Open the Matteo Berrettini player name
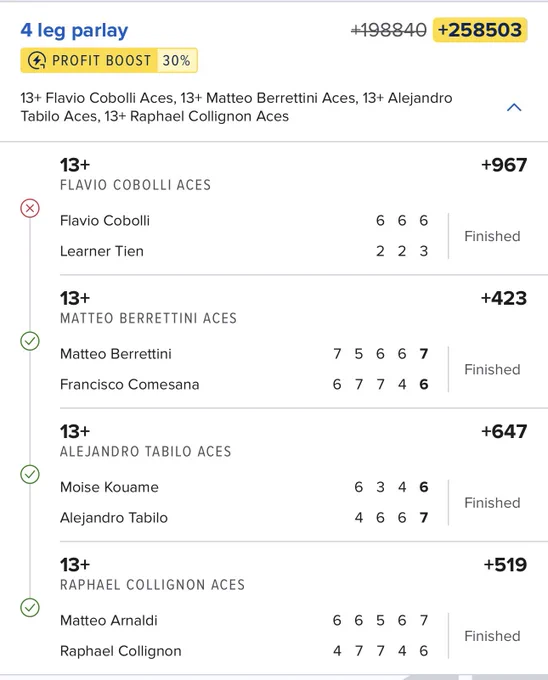 [116, 354]
